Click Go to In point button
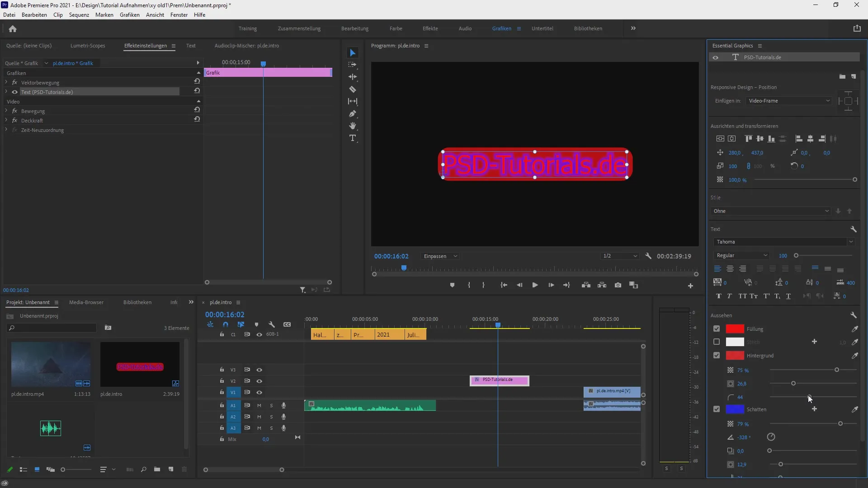 point(504,285)
